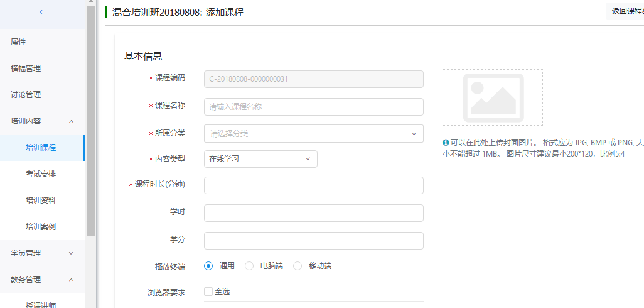Viewport: 644px width, 308px height.
Task: Click the cover image placeholder icon
Action: [x=493, y=97]
